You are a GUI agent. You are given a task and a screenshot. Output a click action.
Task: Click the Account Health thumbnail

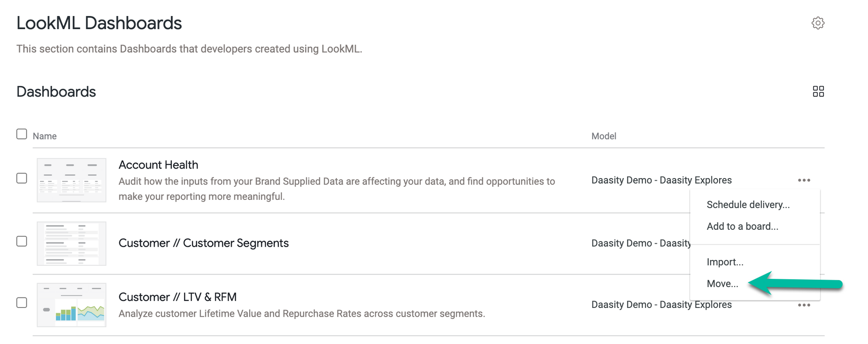tap(72, 180)
